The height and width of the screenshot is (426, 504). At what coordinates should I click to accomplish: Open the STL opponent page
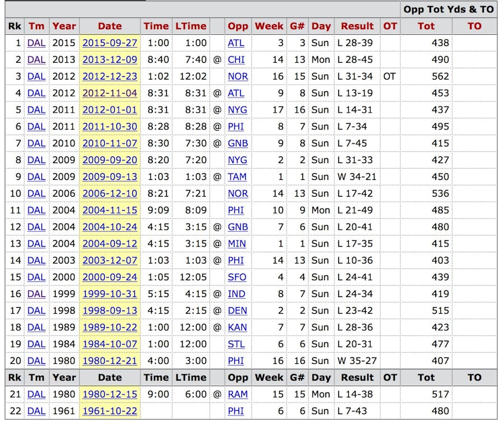236,344
